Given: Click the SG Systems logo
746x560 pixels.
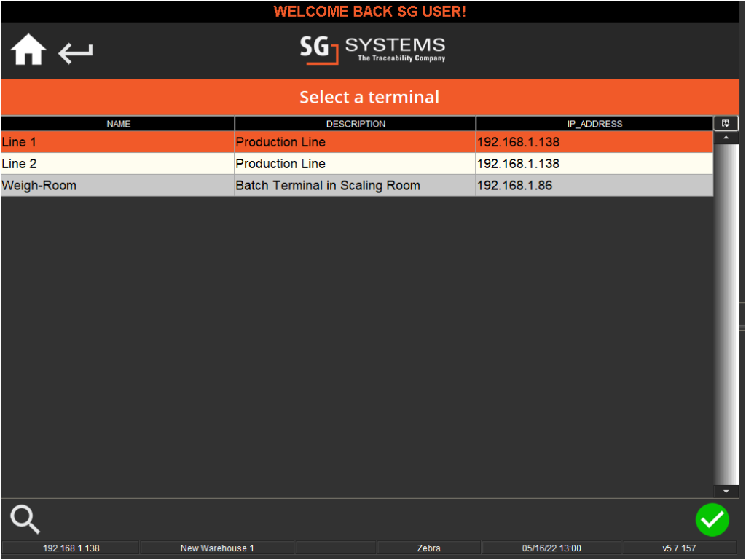Looking at the screenshot, I should point(373,50).
